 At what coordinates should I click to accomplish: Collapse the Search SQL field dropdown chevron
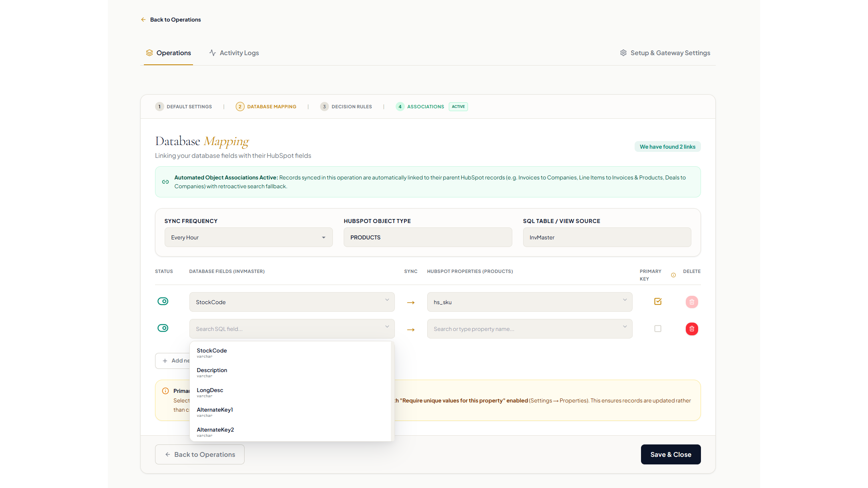click(x=387, y=327)
